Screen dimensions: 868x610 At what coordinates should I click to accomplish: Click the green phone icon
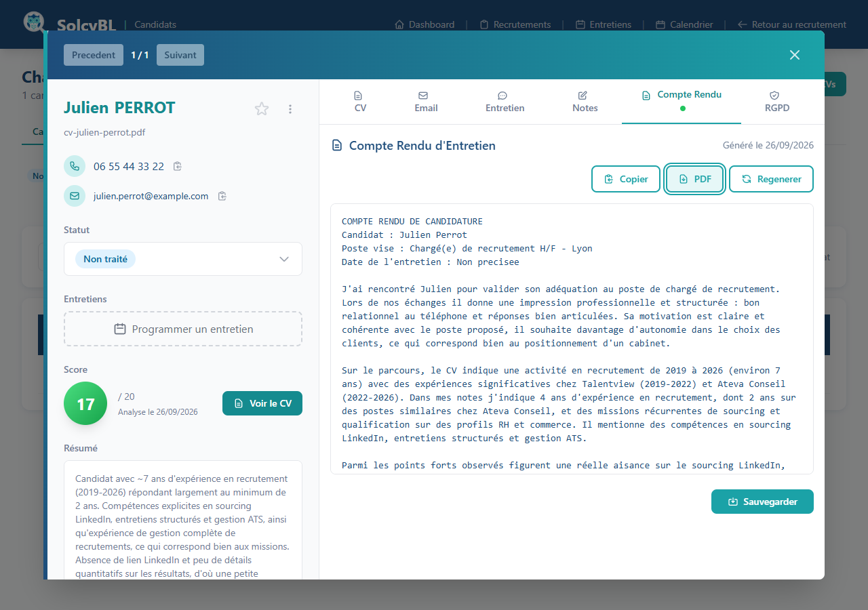tap(75, 166)
